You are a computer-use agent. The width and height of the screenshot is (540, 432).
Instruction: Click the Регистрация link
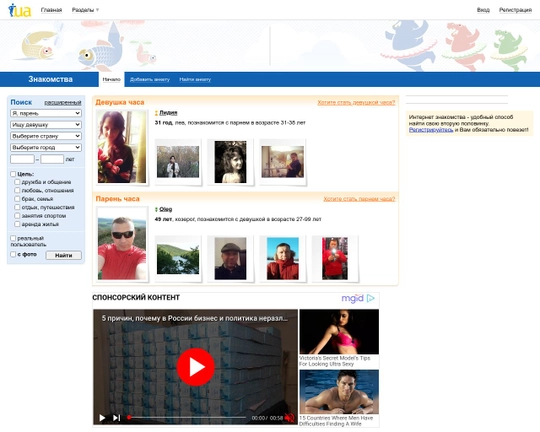pos(515,10)
